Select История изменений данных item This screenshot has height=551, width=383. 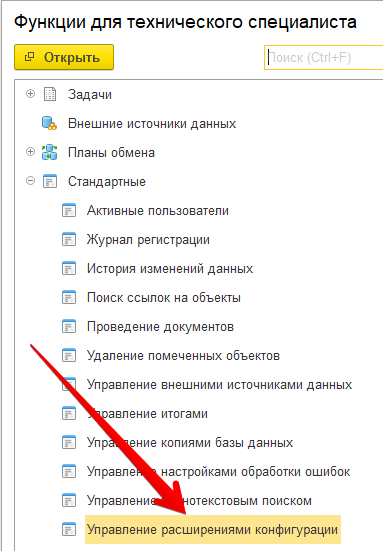[170, 269]
